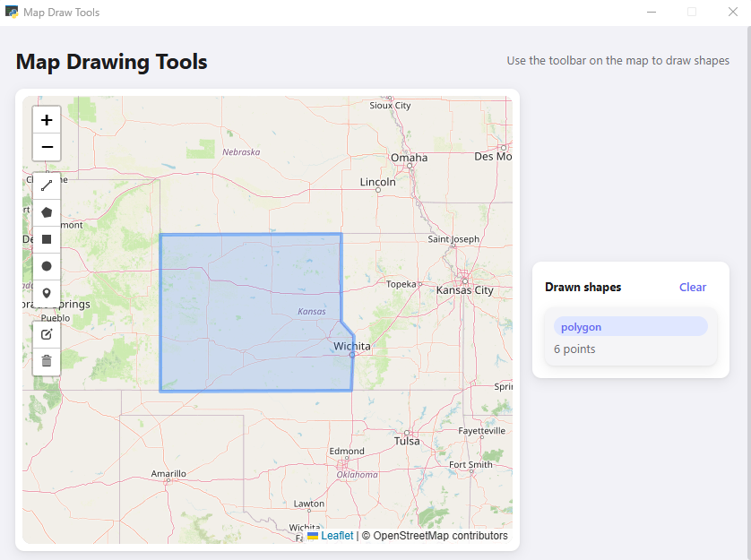
Task: Click the Fayetteville label
Action: click(481, 431)
